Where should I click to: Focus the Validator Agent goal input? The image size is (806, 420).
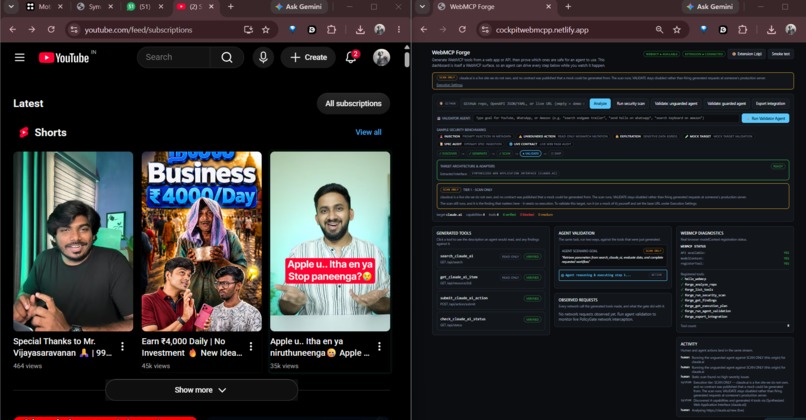tap(606, 118)
